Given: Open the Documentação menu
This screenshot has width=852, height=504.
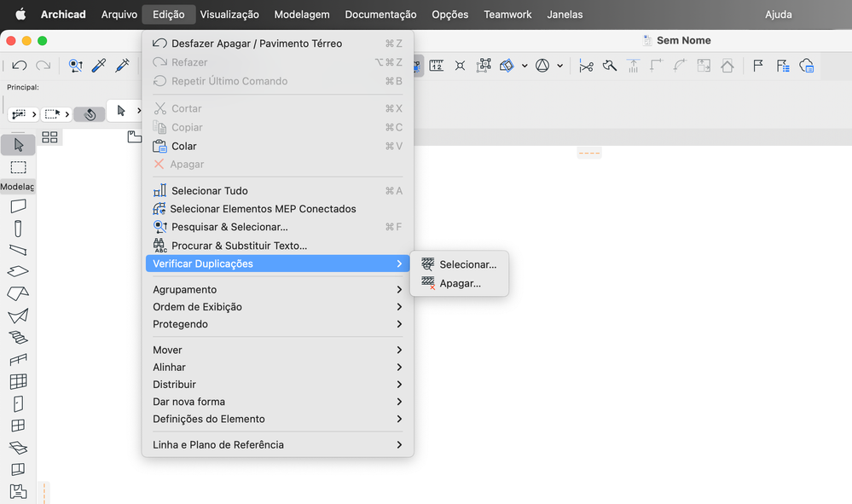Looking at the screenshot, I should click(380, 14).
